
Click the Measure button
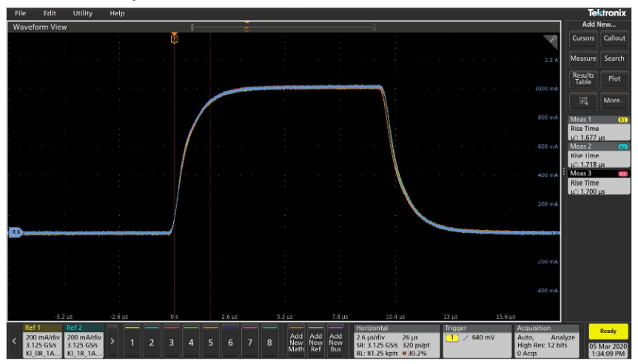(x=582, y=58)
